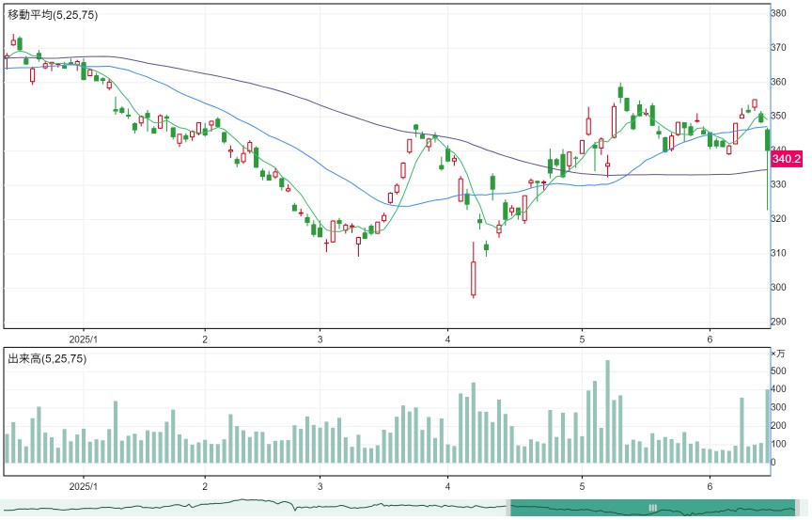This screenshot has height=520, width=812.
Task: Click the 290 price axis label
Action: (x=778, y=322)
